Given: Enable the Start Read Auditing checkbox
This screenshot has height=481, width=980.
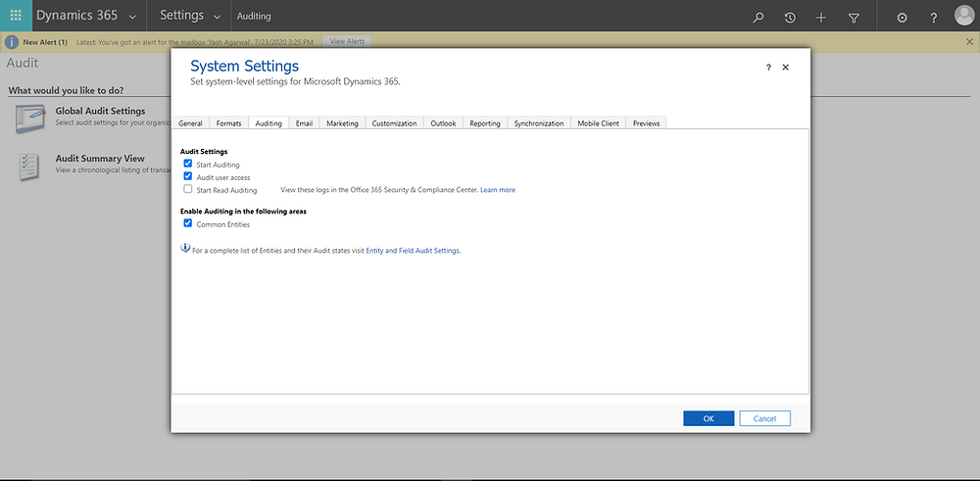Looking at the screenshot, I should click(x=187, y=189).
